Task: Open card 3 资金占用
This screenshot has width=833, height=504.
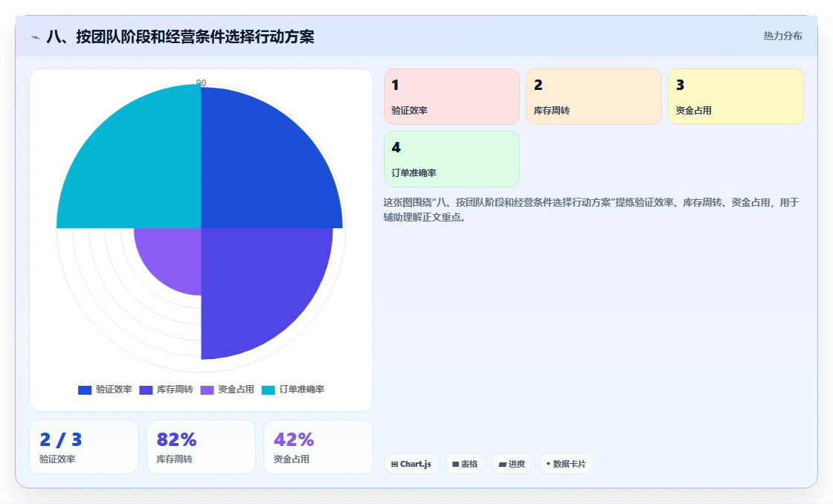Action: [x=736, y=97]
